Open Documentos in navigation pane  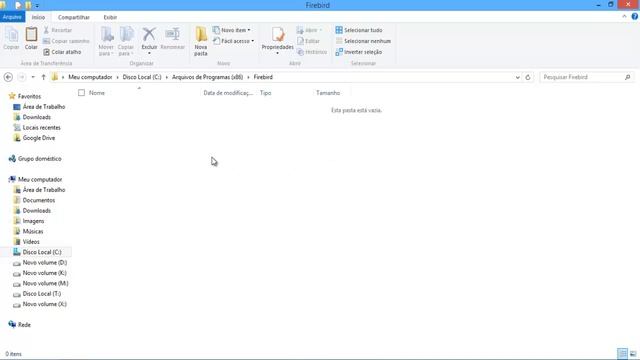point(39,200)
